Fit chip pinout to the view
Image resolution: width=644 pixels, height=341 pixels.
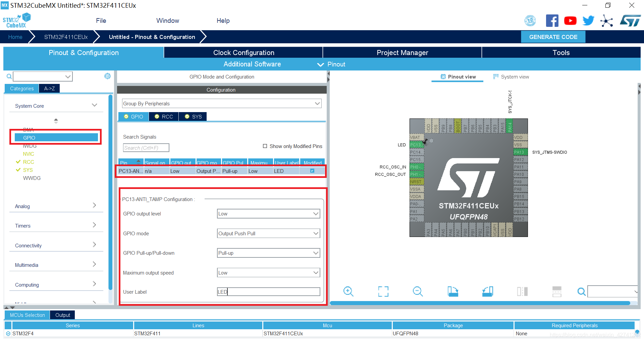(x=383, y=291)
